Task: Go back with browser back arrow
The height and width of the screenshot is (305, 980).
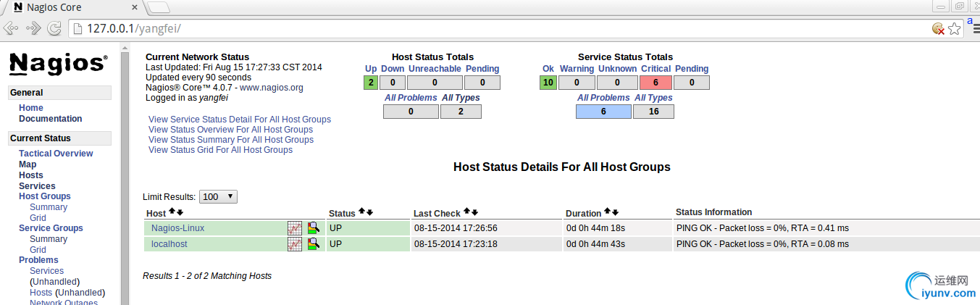Action: point(10,28)
